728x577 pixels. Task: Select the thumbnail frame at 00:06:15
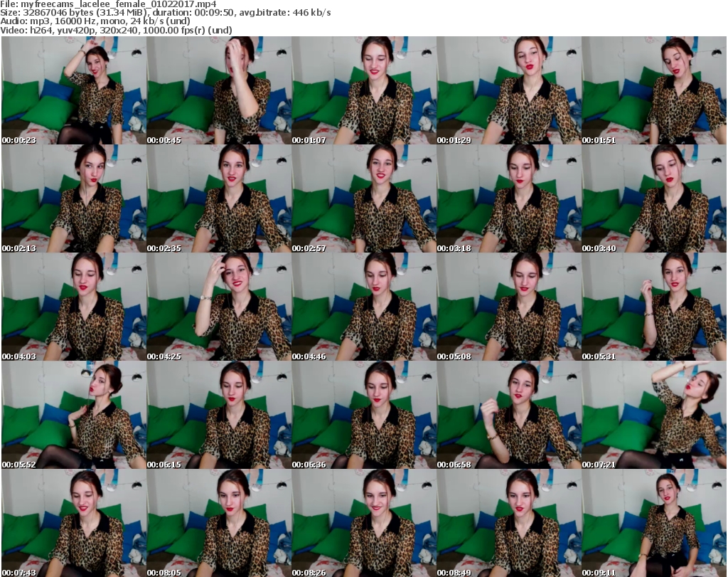tap(219, 415)
